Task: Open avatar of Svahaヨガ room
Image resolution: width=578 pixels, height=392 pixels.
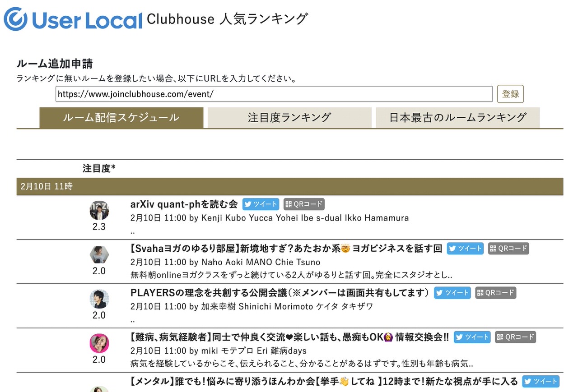Action: (x=99, y=254)
